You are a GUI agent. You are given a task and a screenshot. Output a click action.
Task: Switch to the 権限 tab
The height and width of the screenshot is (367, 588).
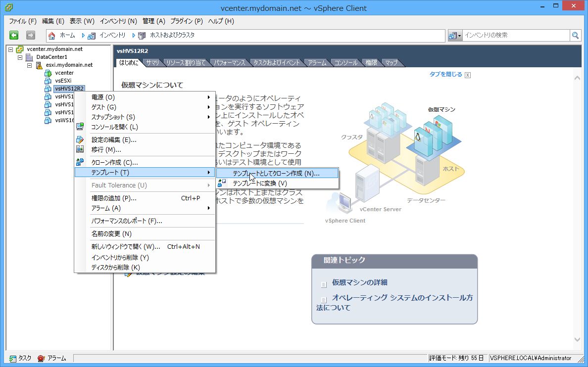pyautogui.click(x=371, y=63)
